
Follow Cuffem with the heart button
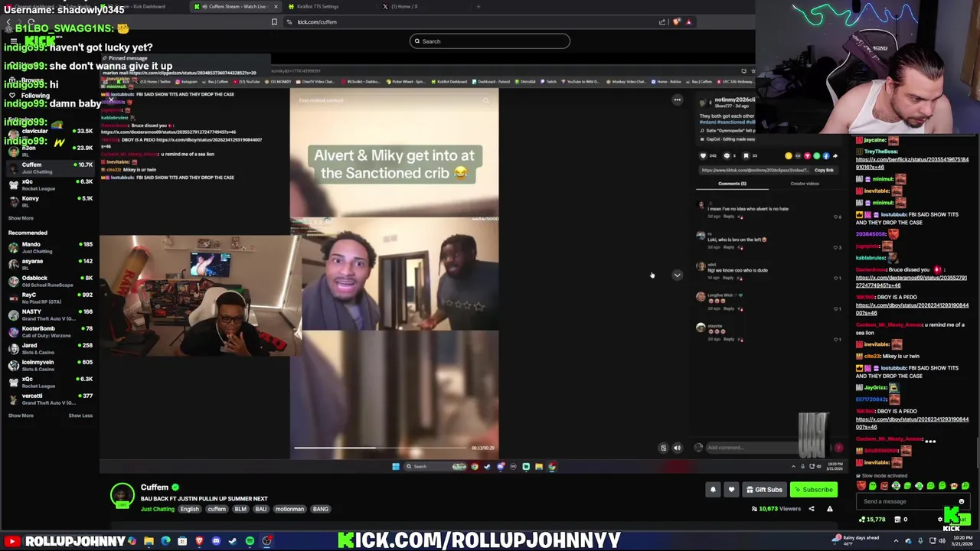click(x=731, y=490)
